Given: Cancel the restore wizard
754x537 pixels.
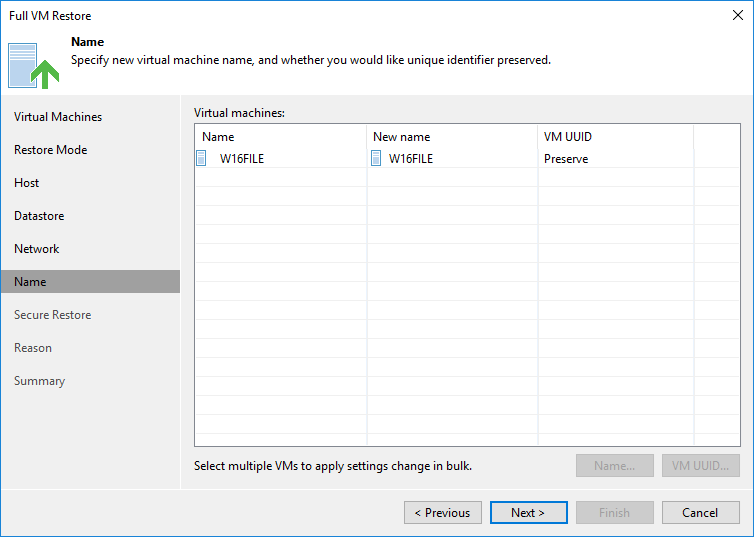Looking at the screenshot, I should point(701,512).
